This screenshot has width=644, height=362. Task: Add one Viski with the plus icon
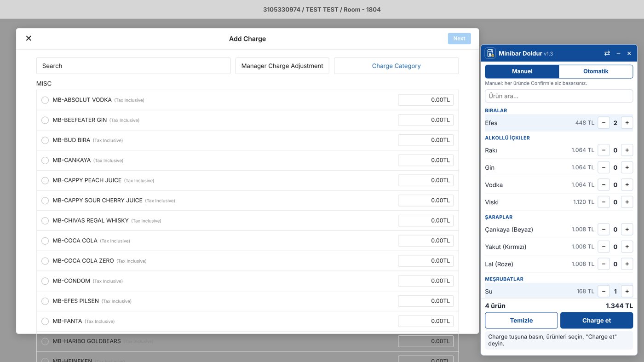pos(627,202)
